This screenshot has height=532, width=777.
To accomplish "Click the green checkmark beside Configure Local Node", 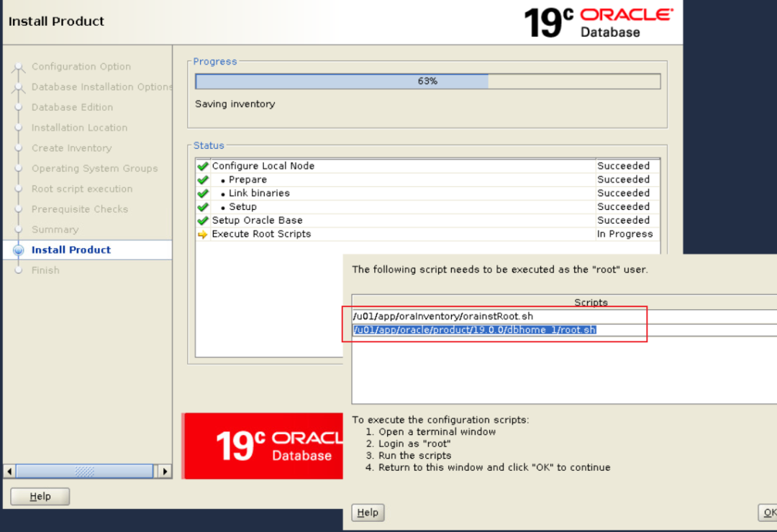I will 202,166.
